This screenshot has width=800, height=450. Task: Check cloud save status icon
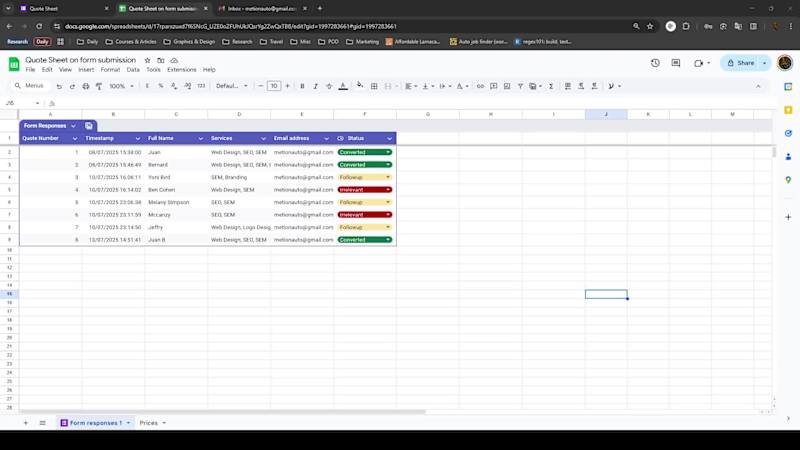tap(174, 60)
